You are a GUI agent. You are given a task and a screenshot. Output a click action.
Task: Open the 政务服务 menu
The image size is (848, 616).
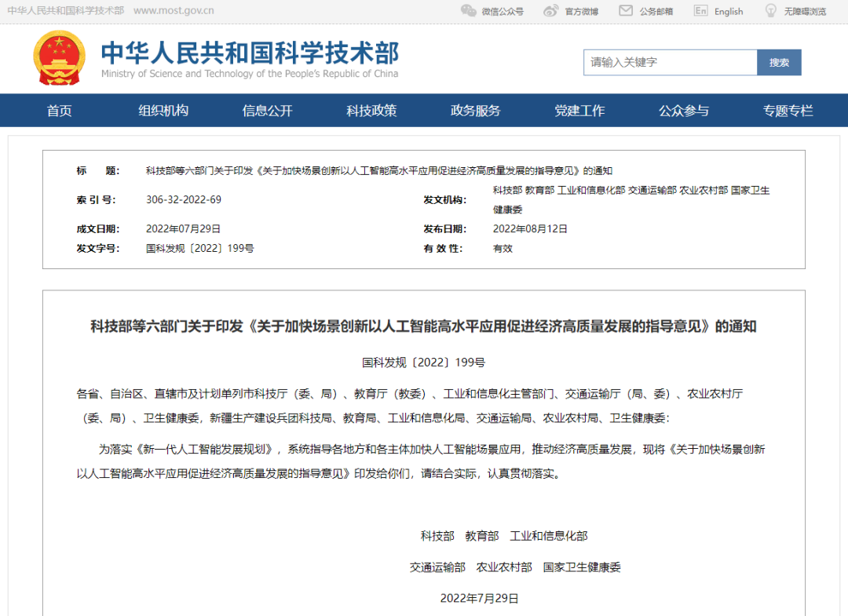[475, 111]
